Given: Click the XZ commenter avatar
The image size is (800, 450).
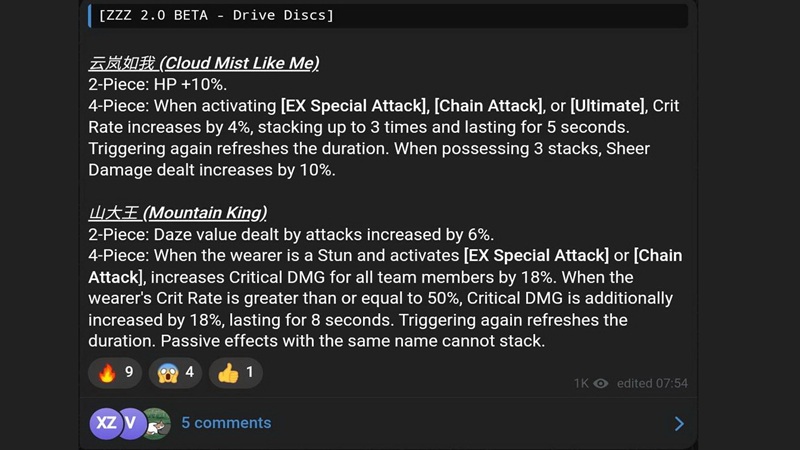Looking at the screenshot, I should [x=105, y=423].
